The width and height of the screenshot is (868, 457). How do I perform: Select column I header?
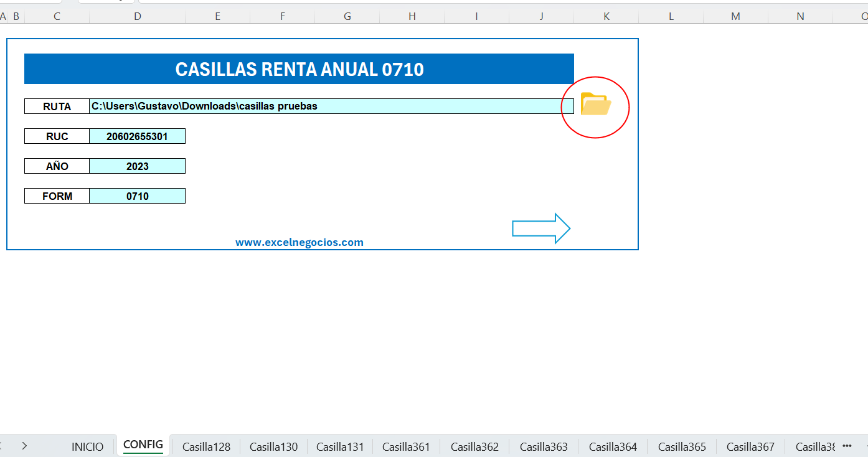tap(477, 16)
